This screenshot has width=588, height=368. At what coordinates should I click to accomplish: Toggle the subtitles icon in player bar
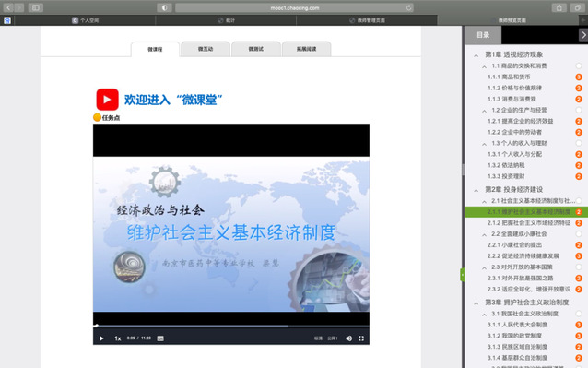(160, 338)
